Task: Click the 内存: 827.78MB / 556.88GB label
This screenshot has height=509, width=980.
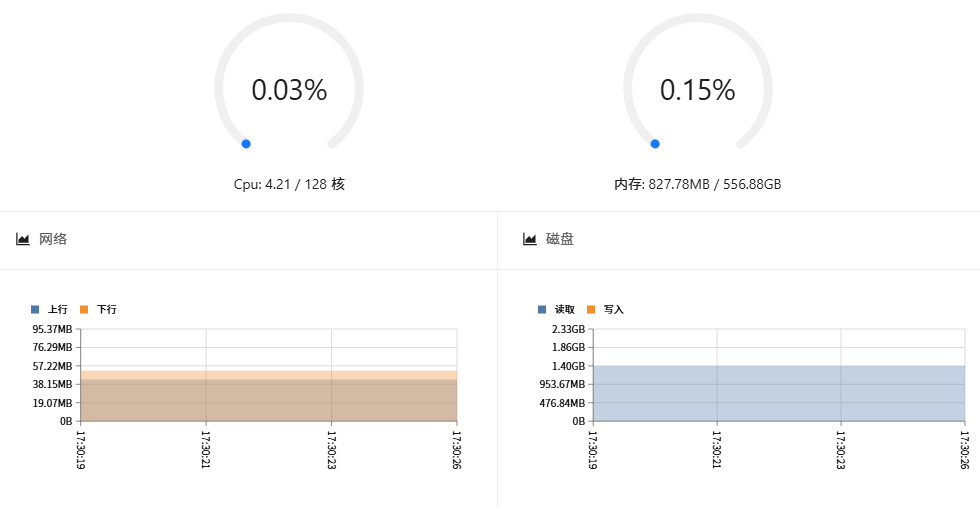Action: coord(698,184)
